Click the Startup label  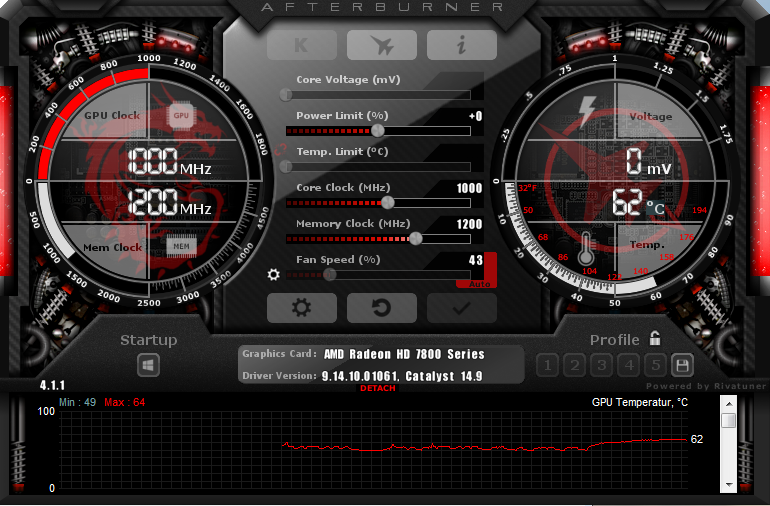point(148,340)
